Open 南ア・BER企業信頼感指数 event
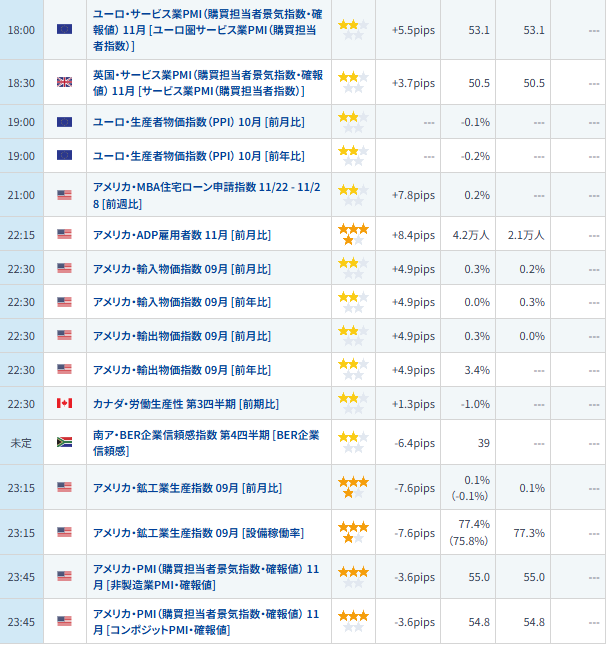Viewport: 610px width, 645px height. [207, 442]
